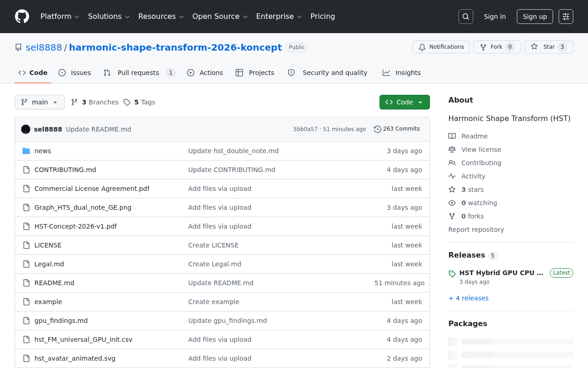This screenshot has width=588, height=368.
Task: Open the Security and quality tab
Action: [328, 73]
